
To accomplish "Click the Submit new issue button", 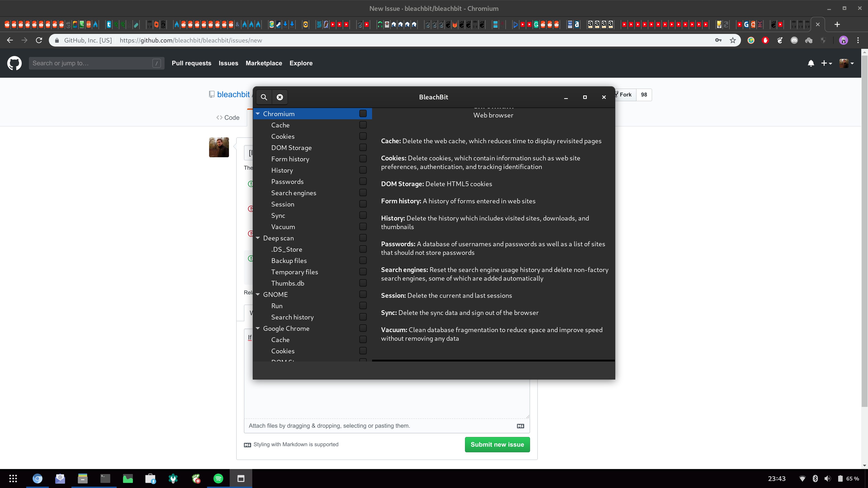I will tap(497, 445).
